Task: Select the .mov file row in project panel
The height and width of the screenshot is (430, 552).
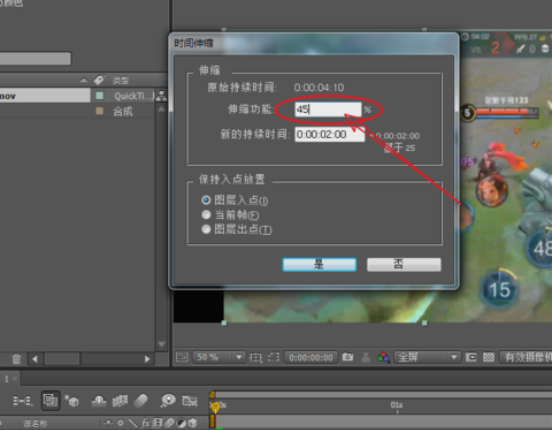Action: [x=45, y=96]
